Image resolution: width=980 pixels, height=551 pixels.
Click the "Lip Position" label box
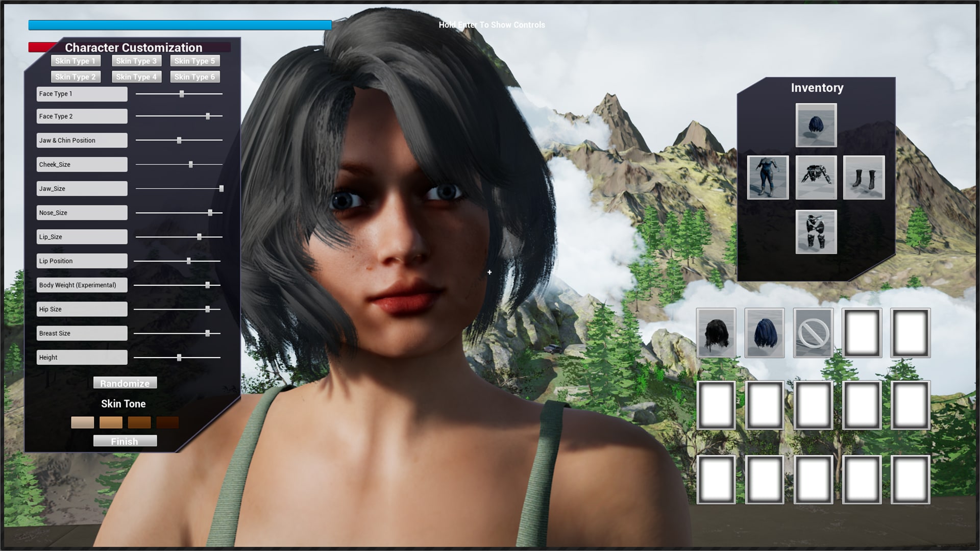coord(82,261)
